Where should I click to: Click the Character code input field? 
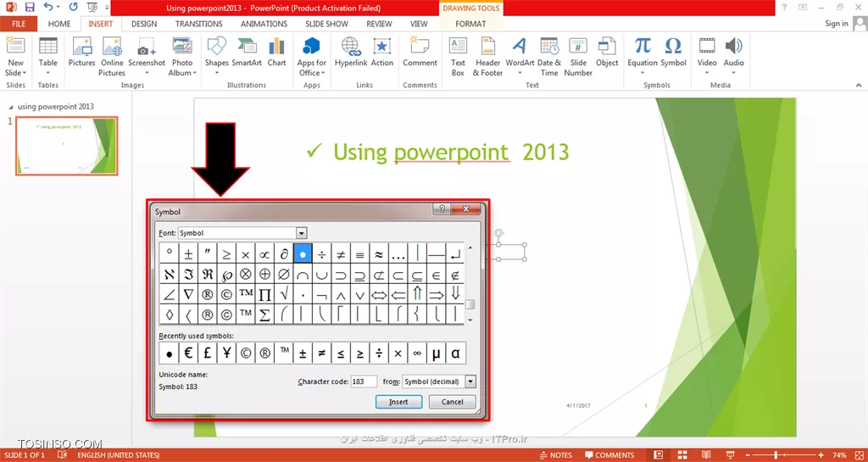pyautogui.click(x=364, y=381)
